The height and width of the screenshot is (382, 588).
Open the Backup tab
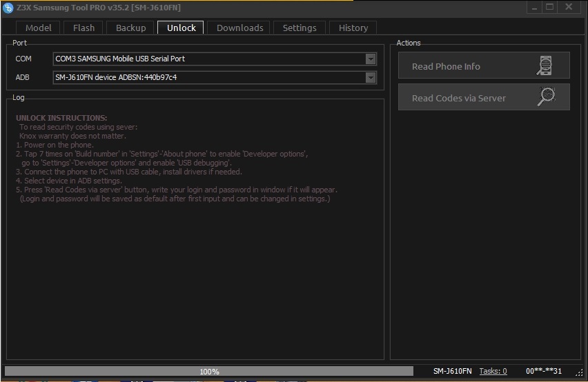tap(130, 28)
